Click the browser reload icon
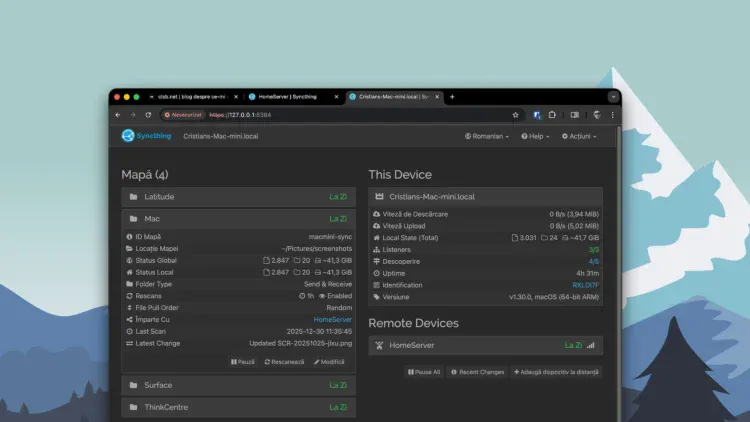The image size is (750, 422). [x=149, y=115]
